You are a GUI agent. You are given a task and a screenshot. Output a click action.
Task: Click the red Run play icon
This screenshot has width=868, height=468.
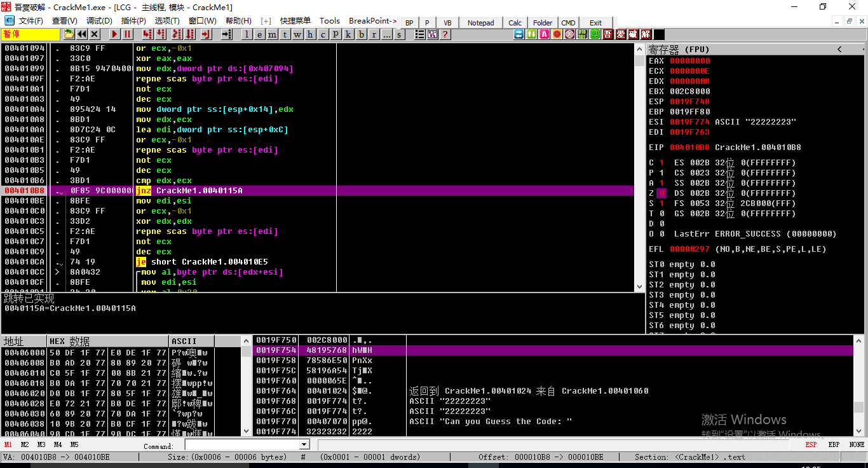pos(115,34)
